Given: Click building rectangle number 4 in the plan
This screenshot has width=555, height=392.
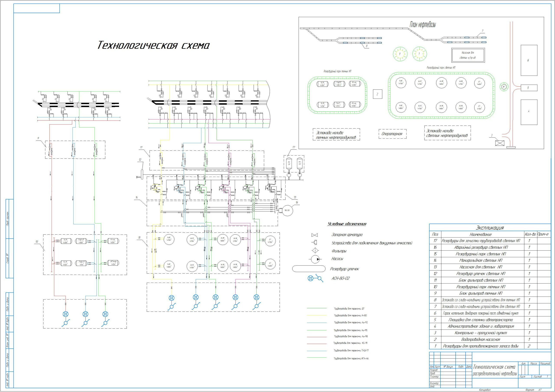Looking at the screenshot, I should (529, 112).
